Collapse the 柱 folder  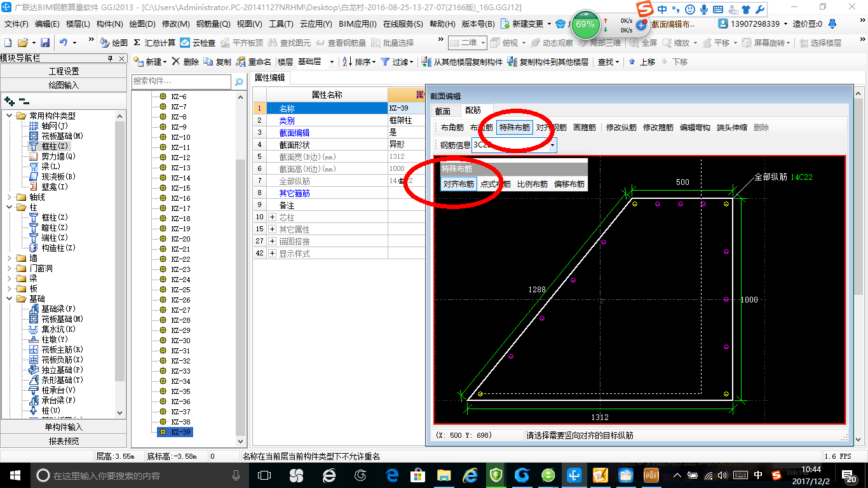pos(10,207)
